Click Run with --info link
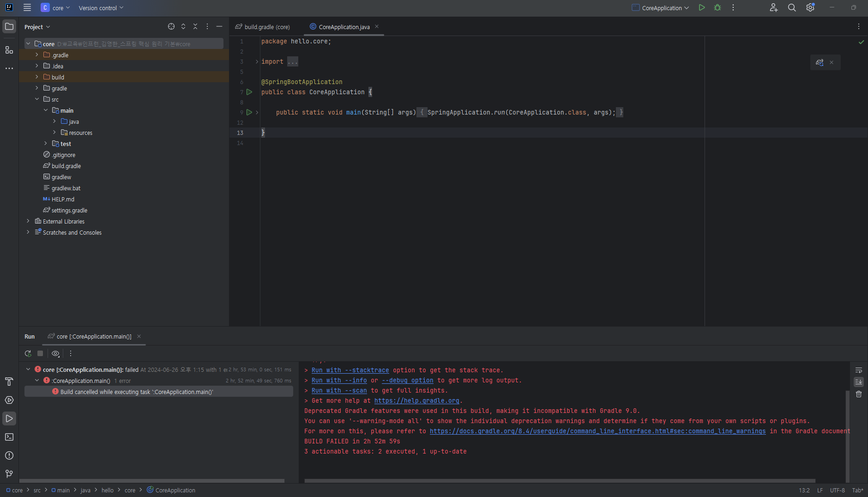 click(339, 380)
